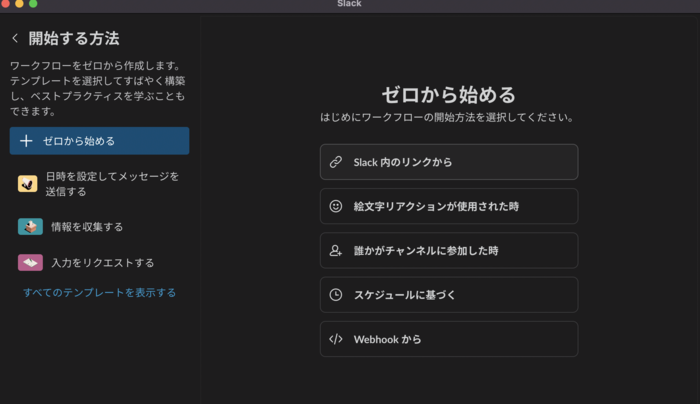Open the 情報を収集する template

coord(100,227)
